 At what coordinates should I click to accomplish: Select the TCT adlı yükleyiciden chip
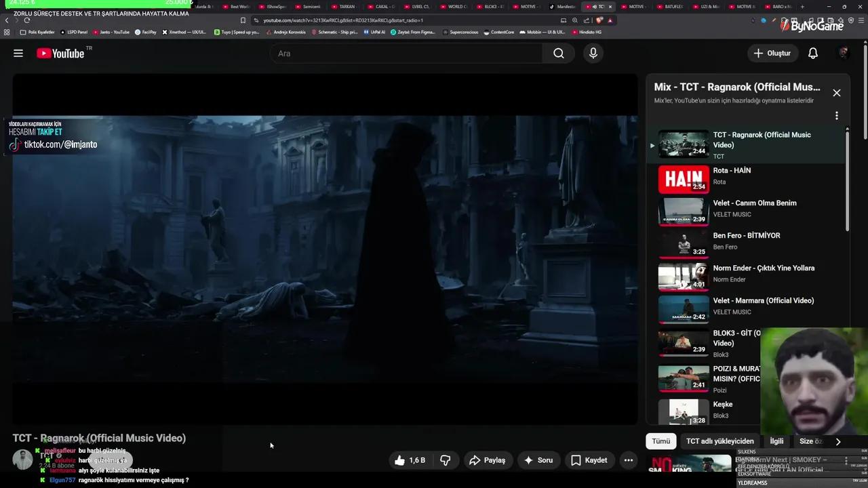pyautogui.click(x=719, y=441)
